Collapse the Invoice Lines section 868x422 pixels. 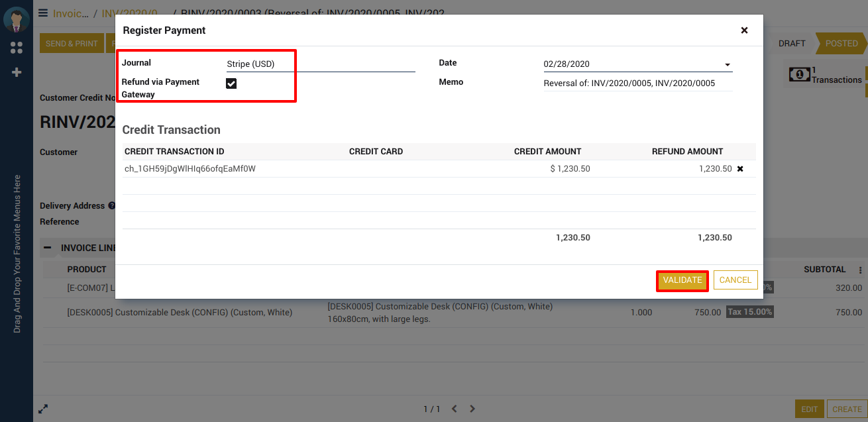click(x=47, y=248)
